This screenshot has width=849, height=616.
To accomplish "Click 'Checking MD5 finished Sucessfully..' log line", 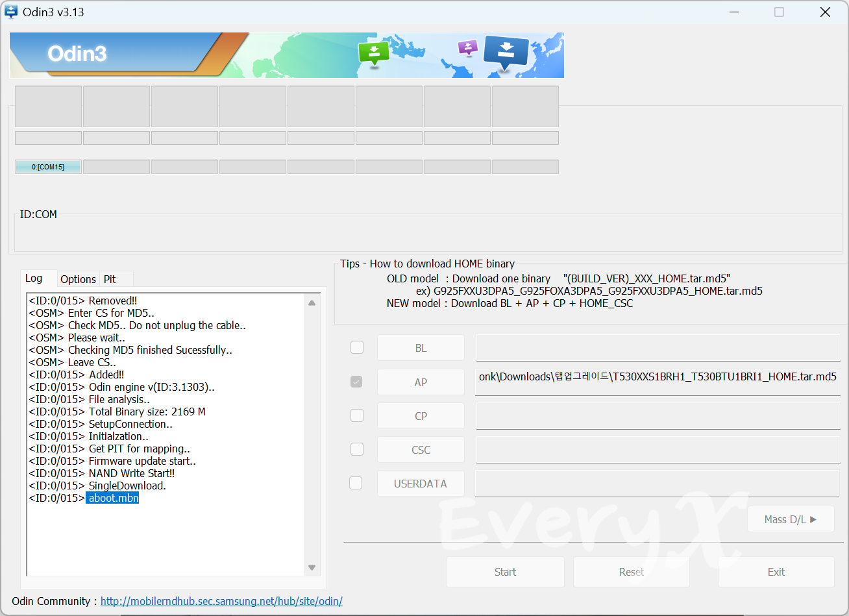I will coord(130,350).
